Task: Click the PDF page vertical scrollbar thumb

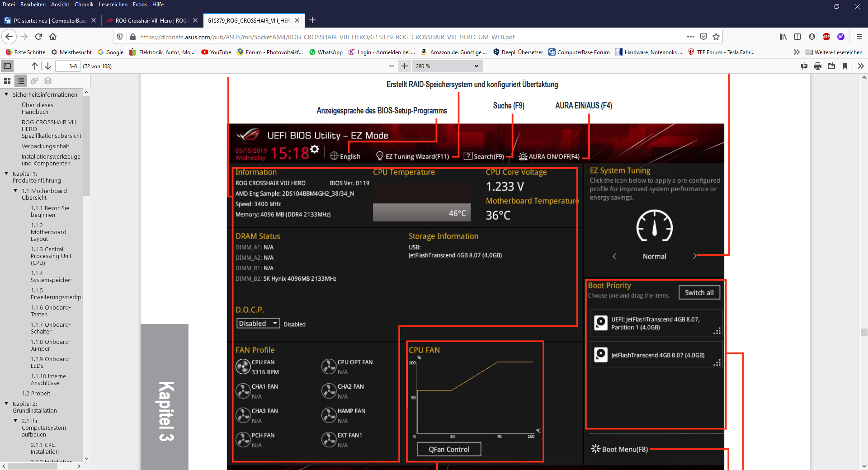Action: (x=864, y=332)
